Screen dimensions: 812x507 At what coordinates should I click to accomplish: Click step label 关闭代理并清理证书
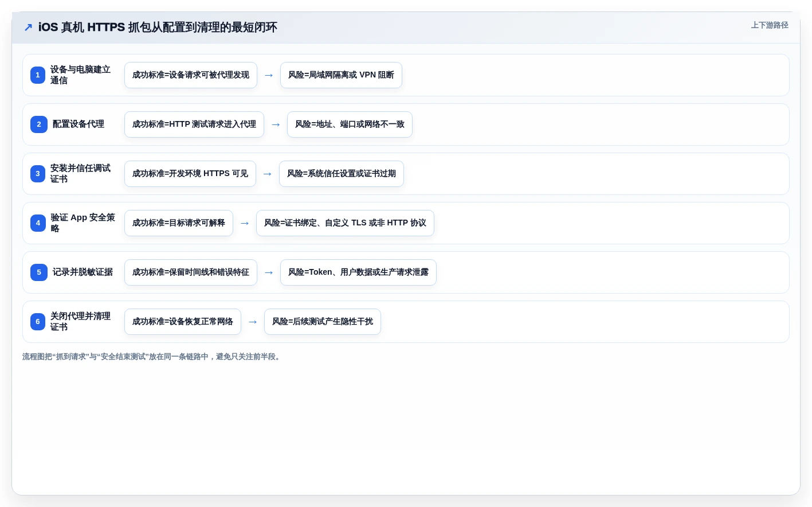point(80,322)
